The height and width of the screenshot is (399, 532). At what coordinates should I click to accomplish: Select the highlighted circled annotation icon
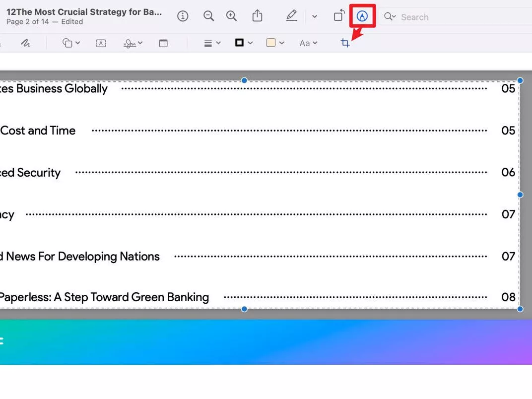click(x=362, y=16)
